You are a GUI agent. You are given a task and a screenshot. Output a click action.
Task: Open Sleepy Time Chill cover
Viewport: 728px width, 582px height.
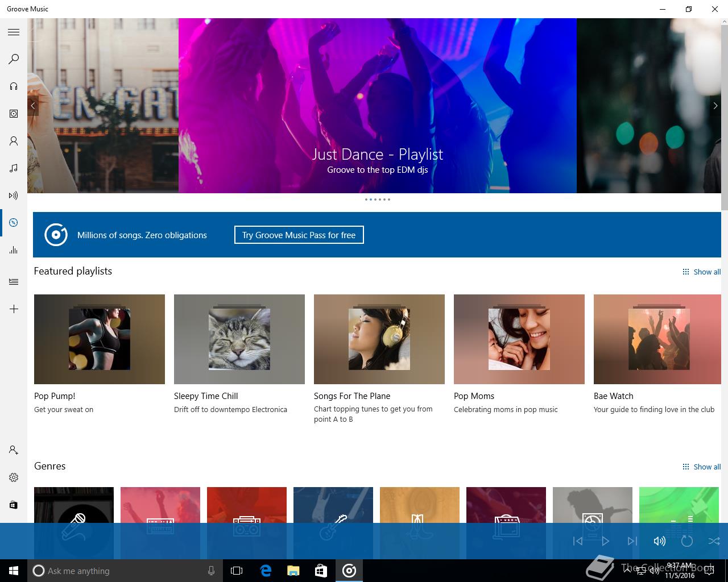pos(239,339)
